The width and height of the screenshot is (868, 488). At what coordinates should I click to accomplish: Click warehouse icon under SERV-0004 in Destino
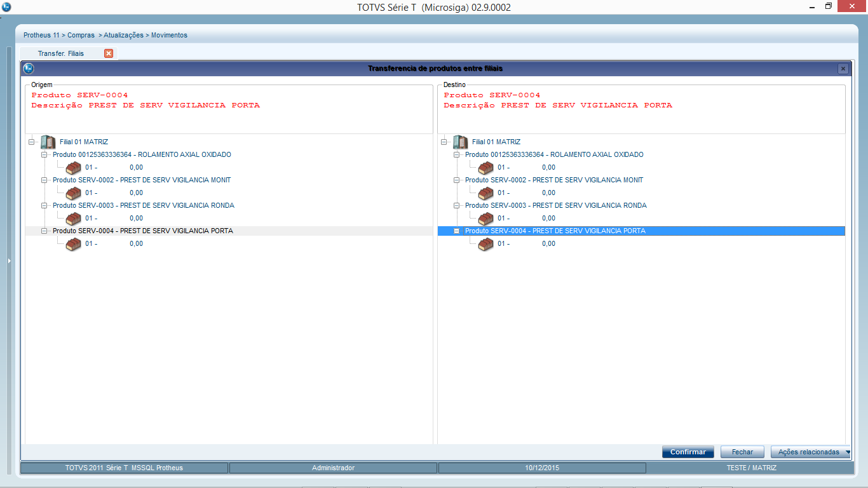click(486, 244)
